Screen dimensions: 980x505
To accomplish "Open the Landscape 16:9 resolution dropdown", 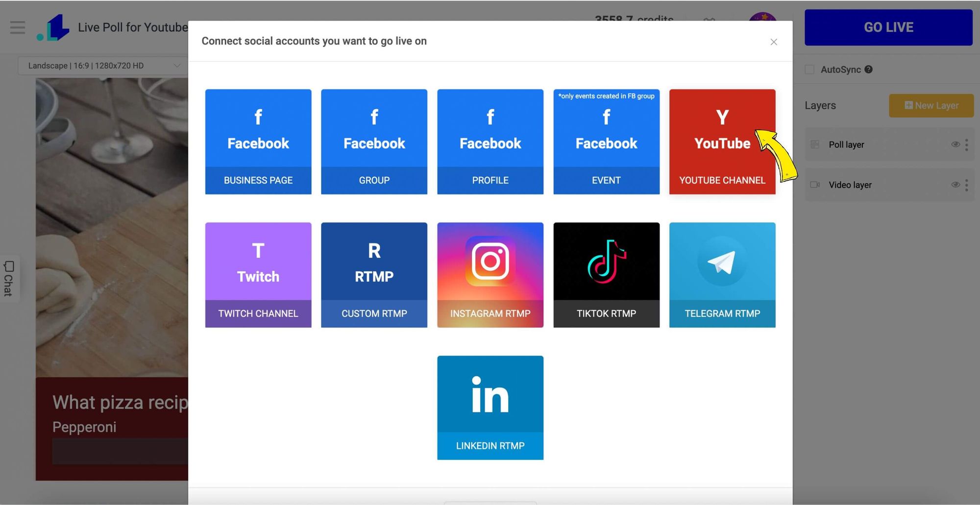I will (x=103, y=66).
